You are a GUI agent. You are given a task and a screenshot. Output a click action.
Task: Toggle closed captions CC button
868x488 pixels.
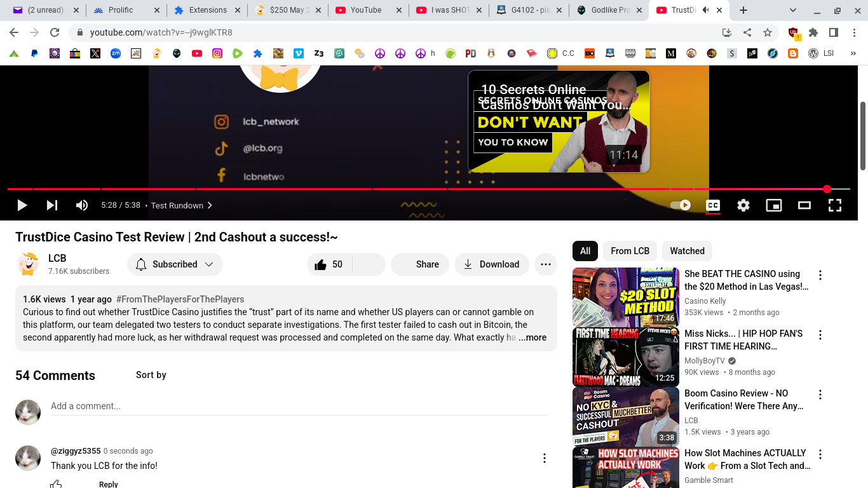713,205
